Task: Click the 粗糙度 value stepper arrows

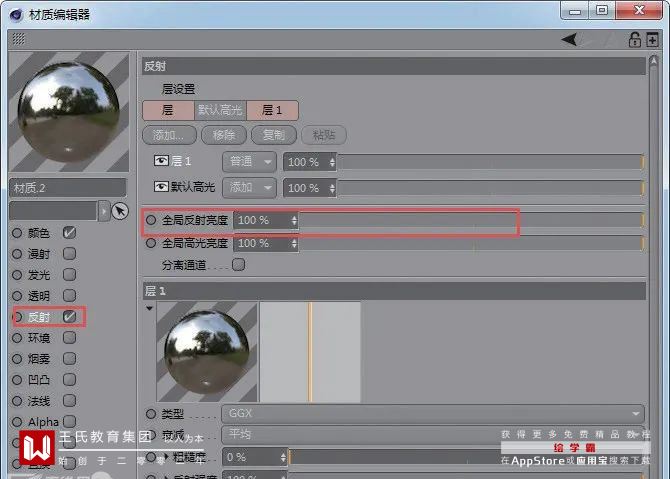Action: [283, 457]
